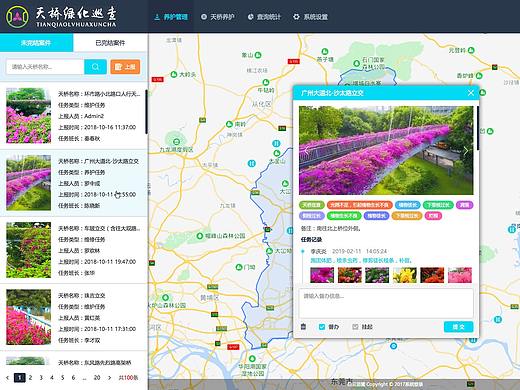
Task: Show next photo in popup carousel
Action: coord(466,151)
